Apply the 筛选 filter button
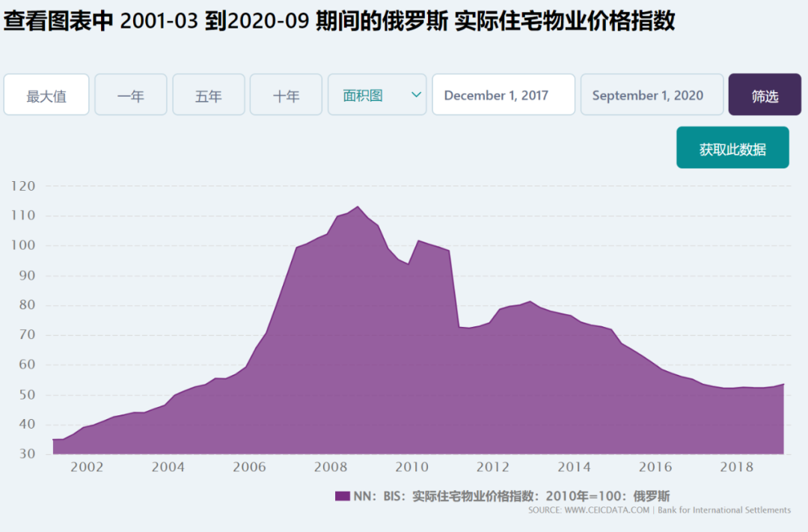 [x=765, y=95]
